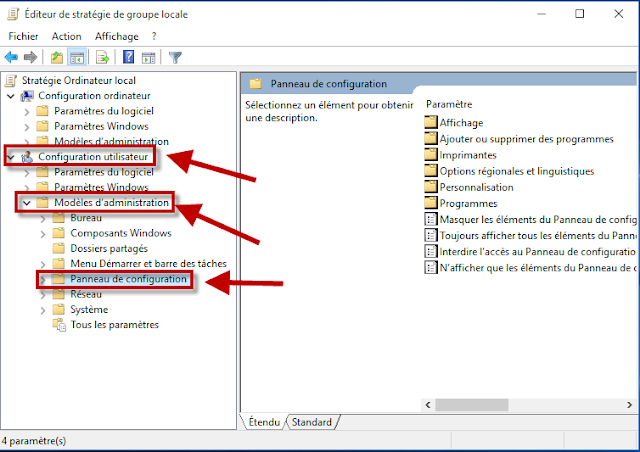
Task: Click the policy icon beside Masquer les éléments
Action: pos(431,219)
